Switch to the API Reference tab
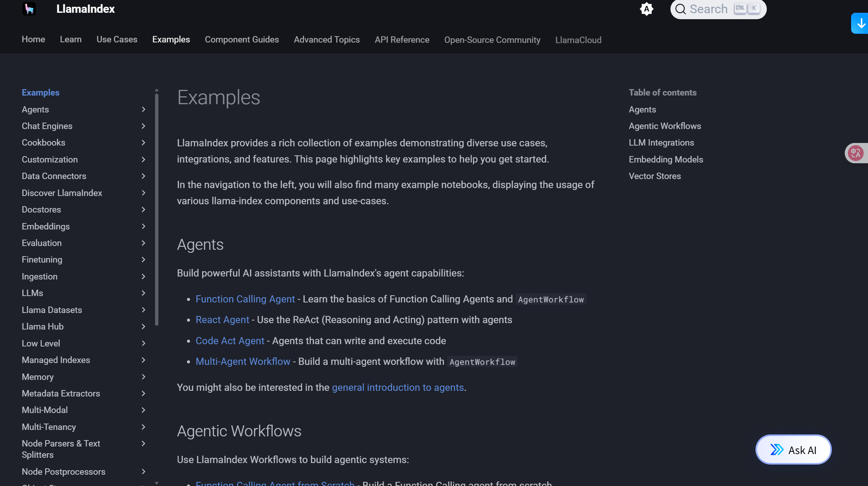The width and height of the screenshot is (868, 486). click(402, 40)
